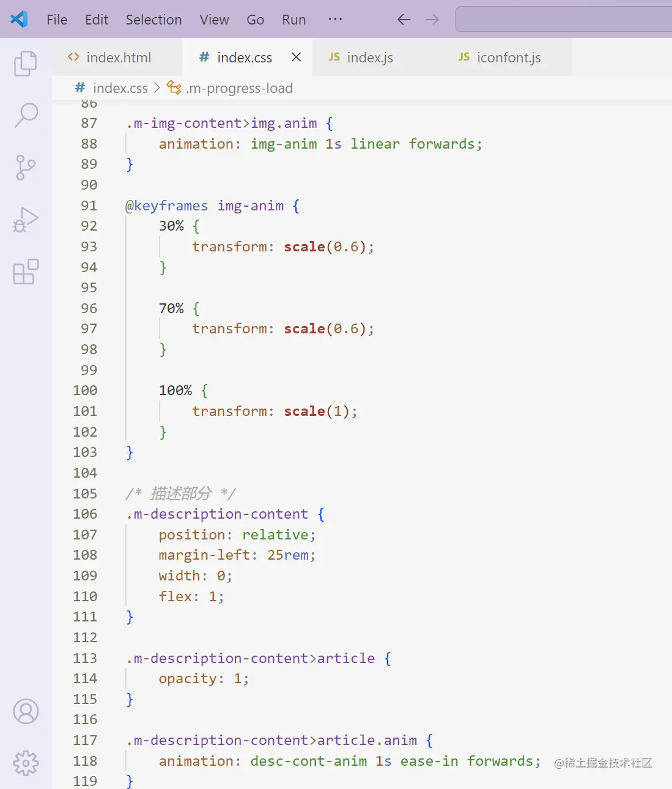This screenshot has height=789, width=672.
Task: Click the '@keyframes img-anim' line
Action: click(213, 206)
